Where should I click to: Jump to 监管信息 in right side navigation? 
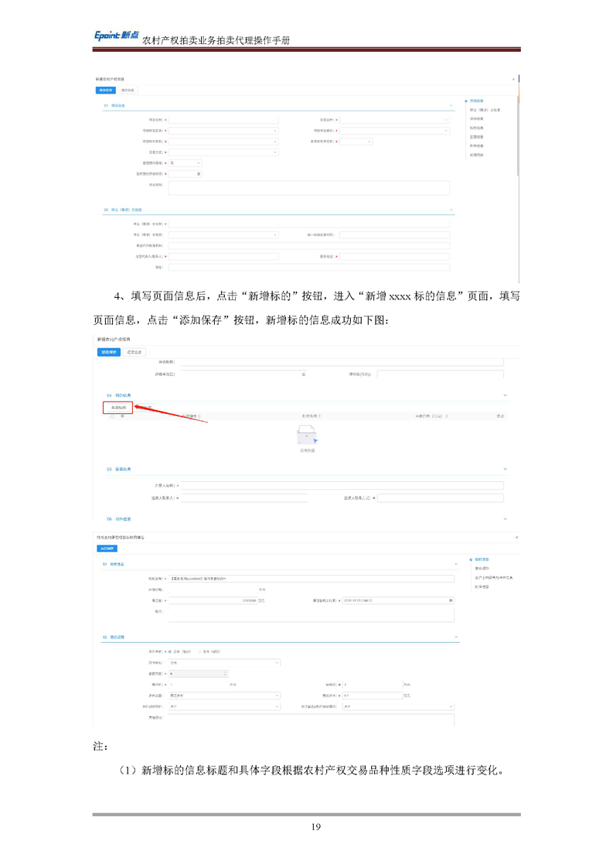(477, 137)
